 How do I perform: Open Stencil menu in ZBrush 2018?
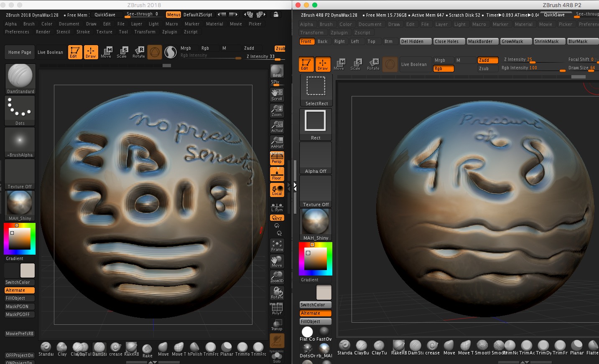point(64,32)
